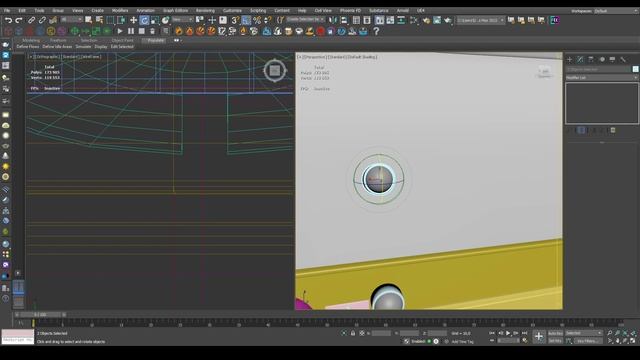Click the Render Setup icon
The width and height of the screenshot is (640, 360).
[426, 20]
